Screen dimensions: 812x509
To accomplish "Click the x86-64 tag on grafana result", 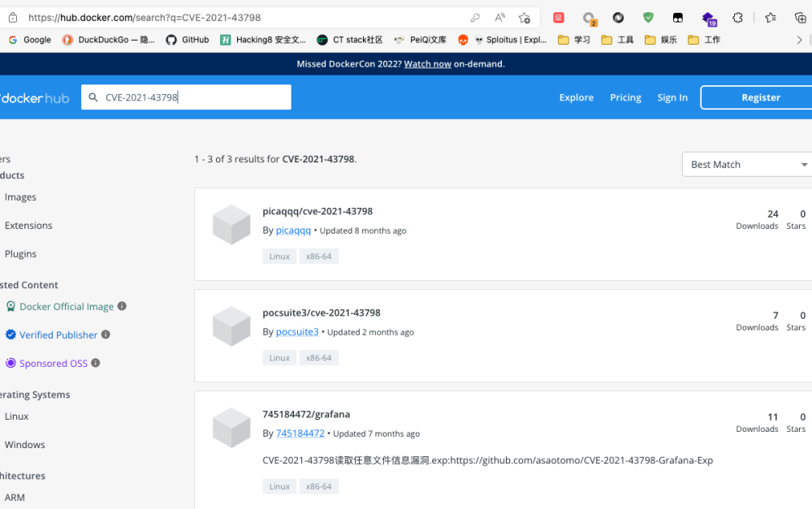I will pyautogui.click(x=318, y=487).
